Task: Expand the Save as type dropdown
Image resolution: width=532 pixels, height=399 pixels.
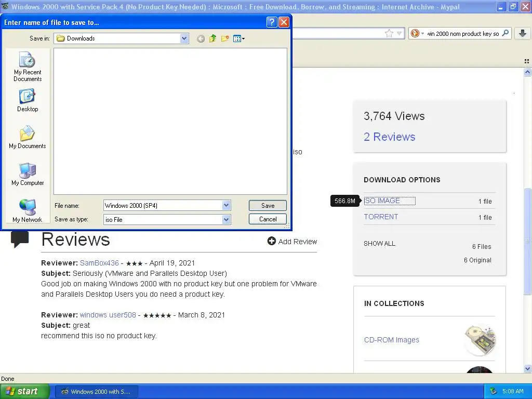Action: 227,220
